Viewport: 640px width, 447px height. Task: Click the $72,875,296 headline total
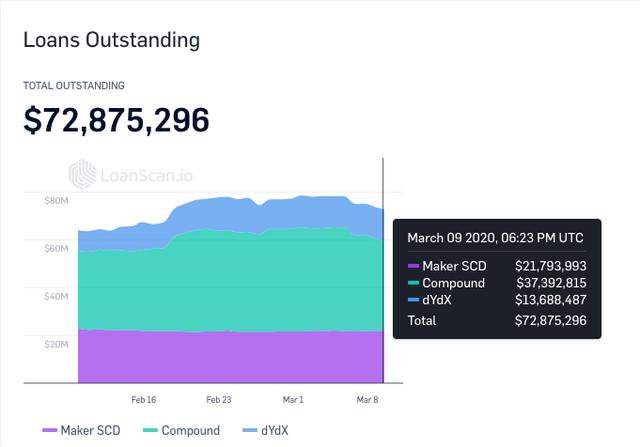(x=116, y=120)
